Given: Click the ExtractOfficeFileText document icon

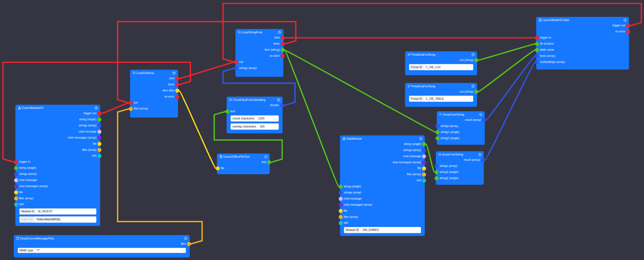Looking at the screenshot, I should click(x=221, y=157).
